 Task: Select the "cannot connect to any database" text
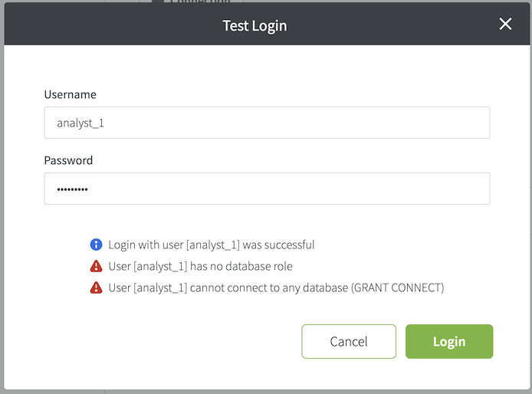click(x=271, y=288)
